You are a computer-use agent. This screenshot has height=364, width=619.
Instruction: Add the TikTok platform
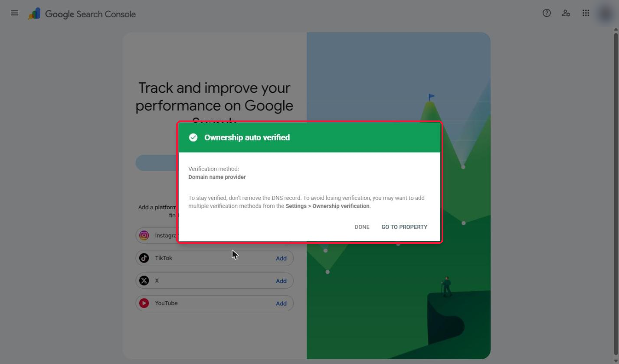tap(281, 258)
